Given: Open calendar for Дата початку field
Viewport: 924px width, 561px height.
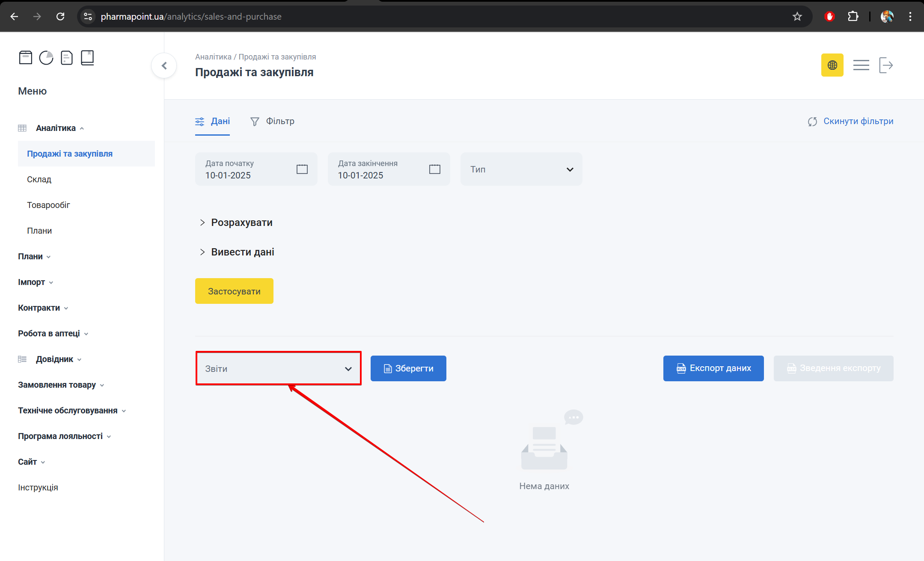Looking at the screenshot, I should [x=302, y=169].
